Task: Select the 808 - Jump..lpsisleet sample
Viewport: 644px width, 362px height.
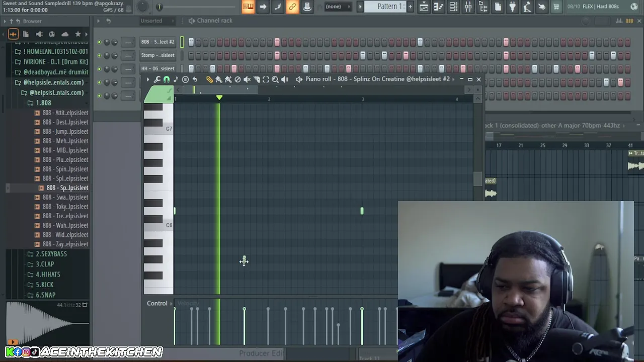Action: point(61,132)
